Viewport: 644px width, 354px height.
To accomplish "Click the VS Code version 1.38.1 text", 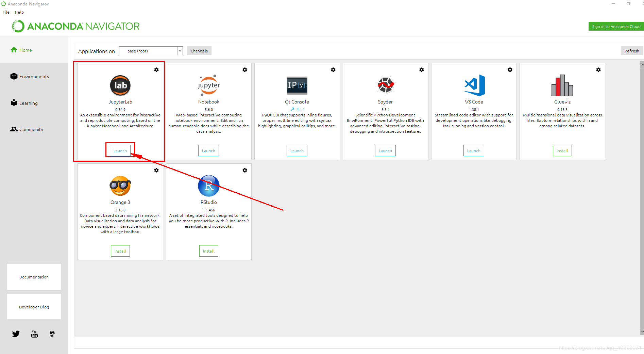I will coord(474,110).
